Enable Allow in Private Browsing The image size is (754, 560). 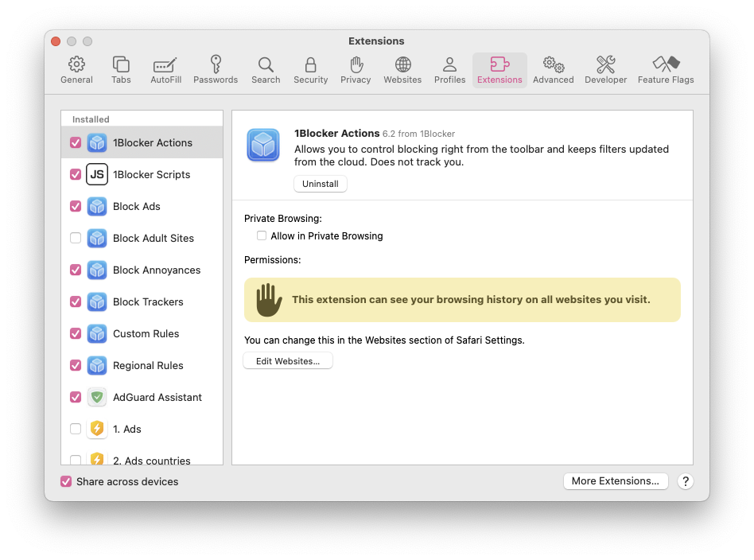point(262,235)
